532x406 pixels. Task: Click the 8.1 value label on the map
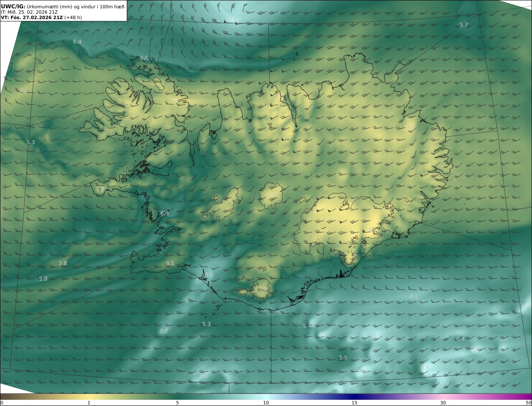coord(414,296)
